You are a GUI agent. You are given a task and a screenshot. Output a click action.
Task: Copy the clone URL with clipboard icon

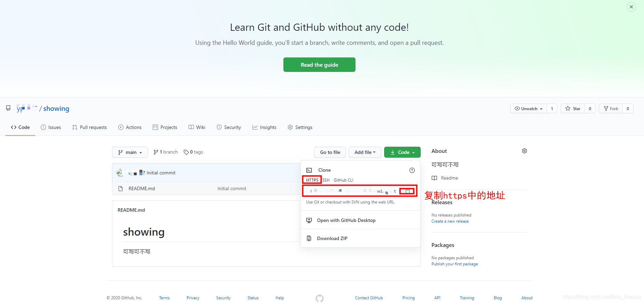coord(407,191)
